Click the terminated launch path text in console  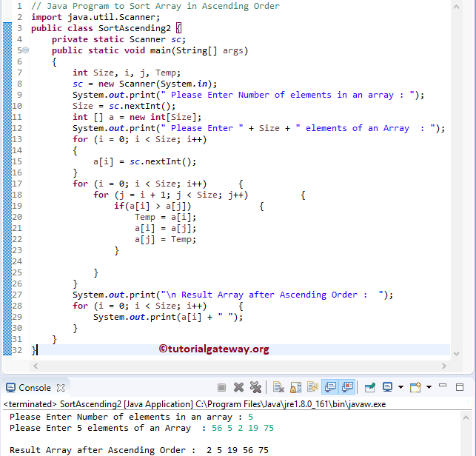pos(195,404)
